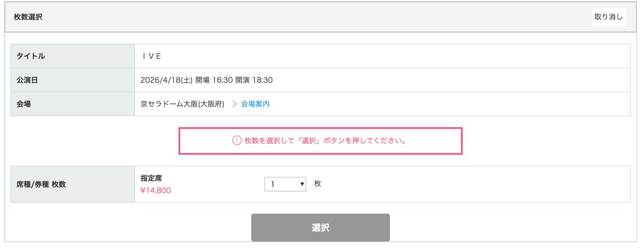Click the 枚 unit label beside dropdown
644x248 pixels.
317,184
